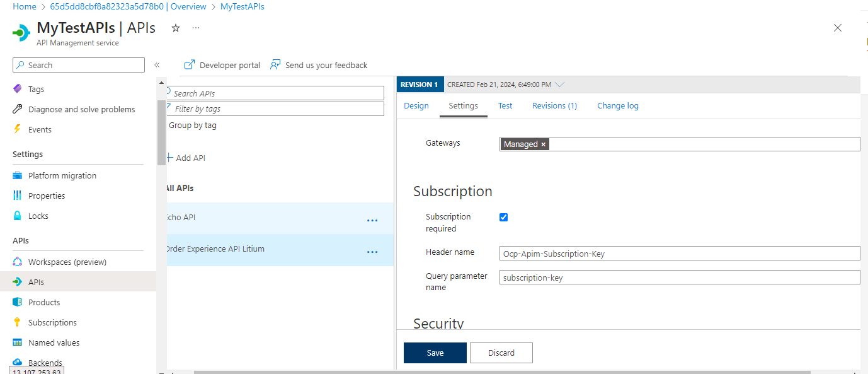Collapse the sidebar with double chevron icon

(157, 65)
